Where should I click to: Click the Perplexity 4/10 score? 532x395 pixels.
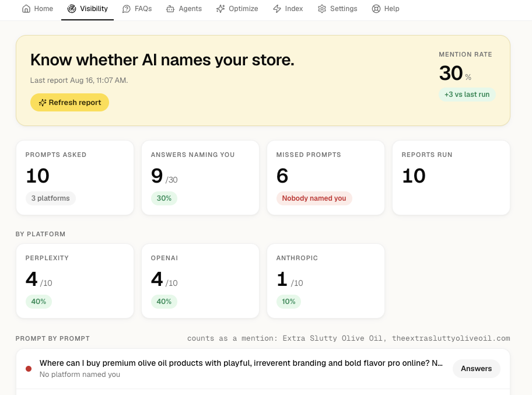tap(39, 279)
